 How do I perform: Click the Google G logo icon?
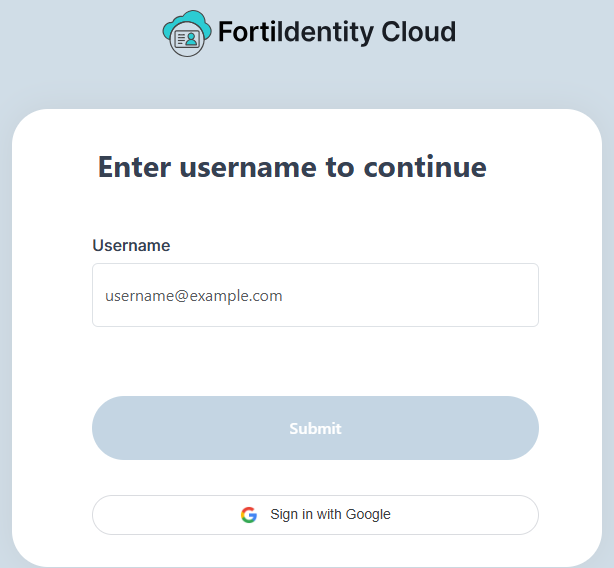point(249,515)
